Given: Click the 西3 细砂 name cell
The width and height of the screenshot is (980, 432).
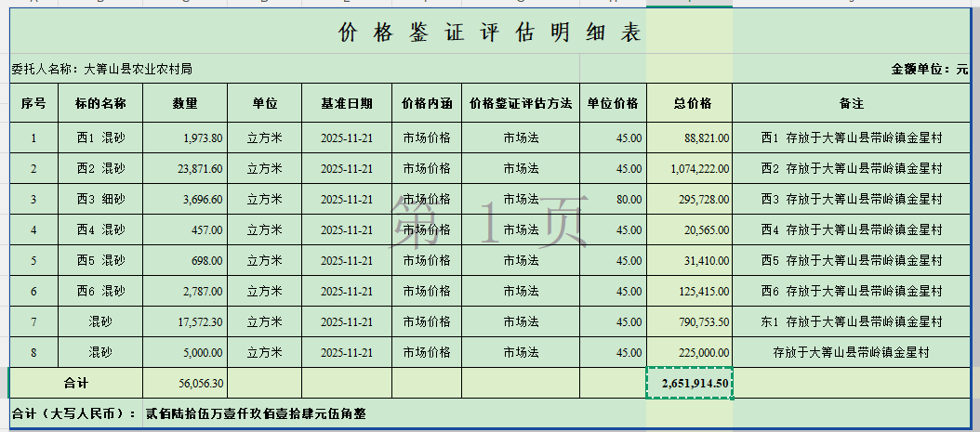Looking at the screenshot, I should 100,199.
